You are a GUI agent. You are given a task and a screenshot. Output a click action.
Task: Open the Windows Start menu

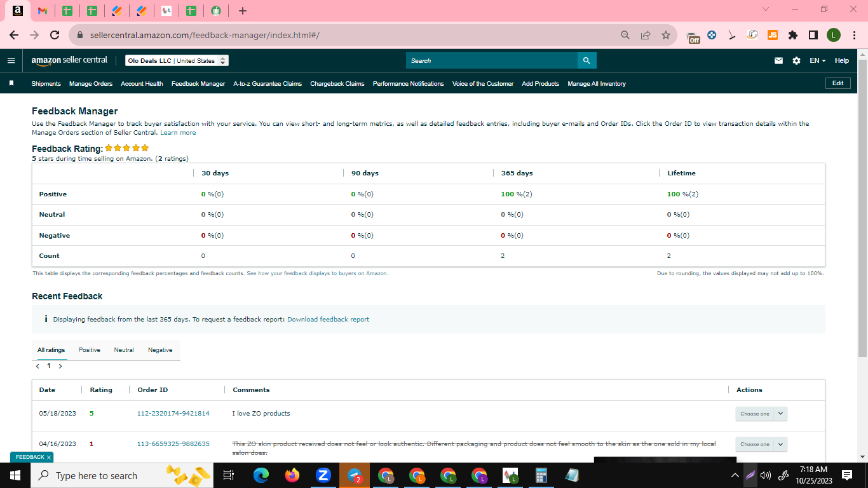[15, 475]
